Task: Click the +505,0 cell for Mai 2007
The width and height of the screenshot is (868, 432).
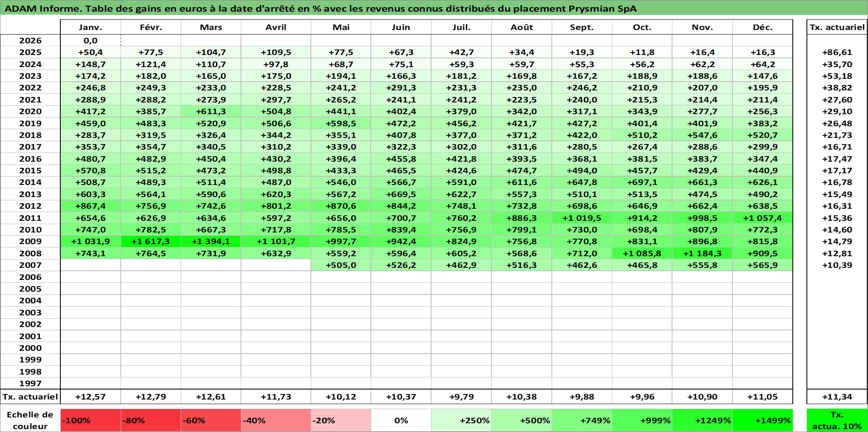Action: coord(341,265)
